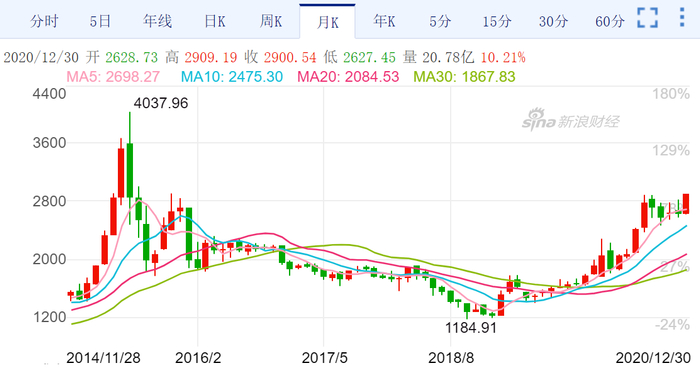Open the three-dot more options menu

pos(682,17)
